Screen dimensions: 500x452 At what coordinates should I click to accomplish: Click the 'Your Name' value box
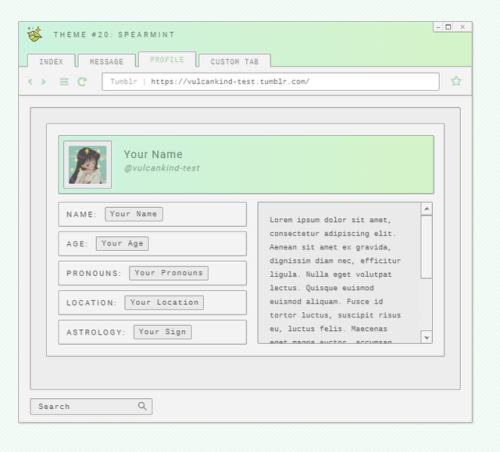pyautogui.click(x=134, y=214)
